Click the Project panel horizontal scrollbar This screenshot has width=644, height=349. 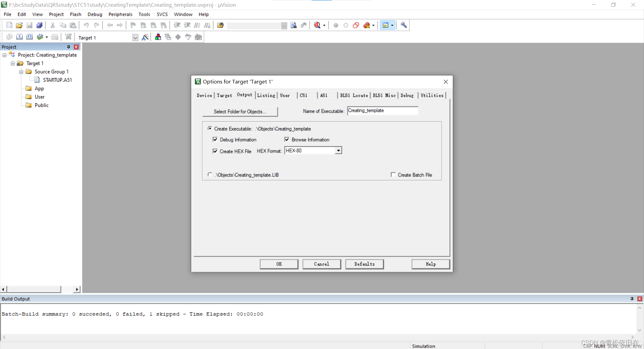40,289
